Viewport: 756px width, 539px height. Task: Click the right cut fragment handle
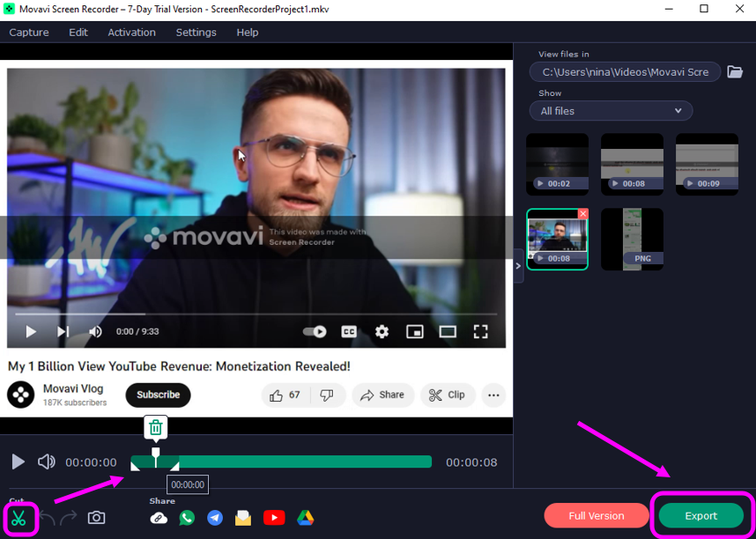coord(174,466)
